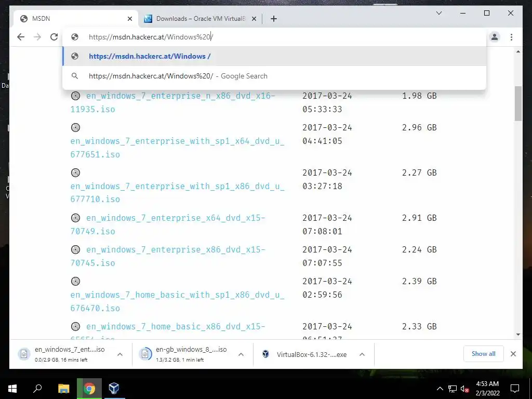Click the 1.98 GB size value
Image resolution: width=532 pixels, height=399 pixels.
click(419, 96)
